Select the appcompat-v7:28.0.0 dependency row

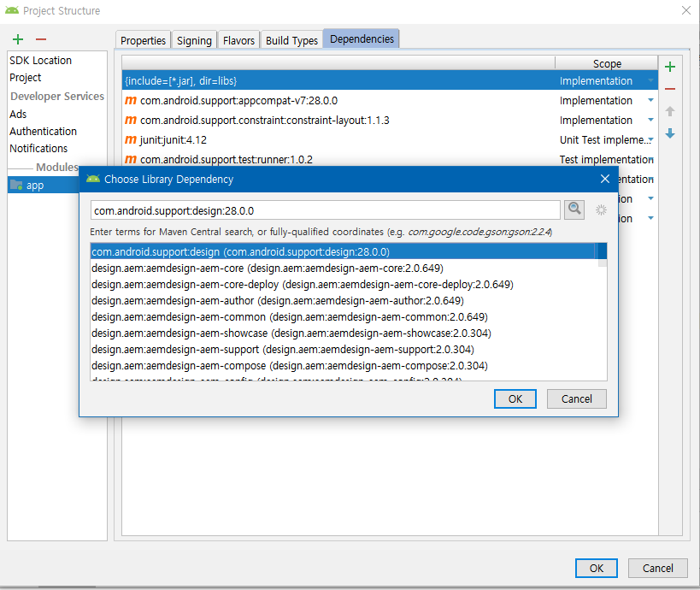390,101
